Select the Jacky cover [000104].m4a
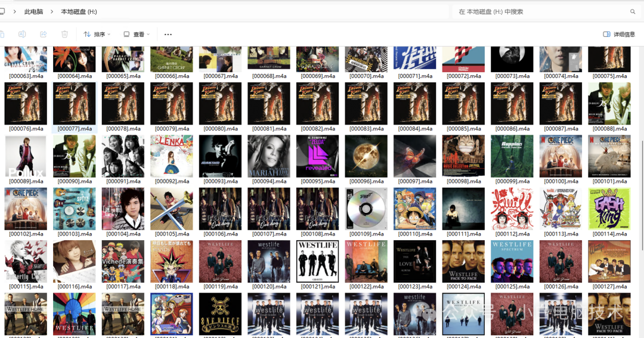 pyautogui.click(x=123, y=209)
